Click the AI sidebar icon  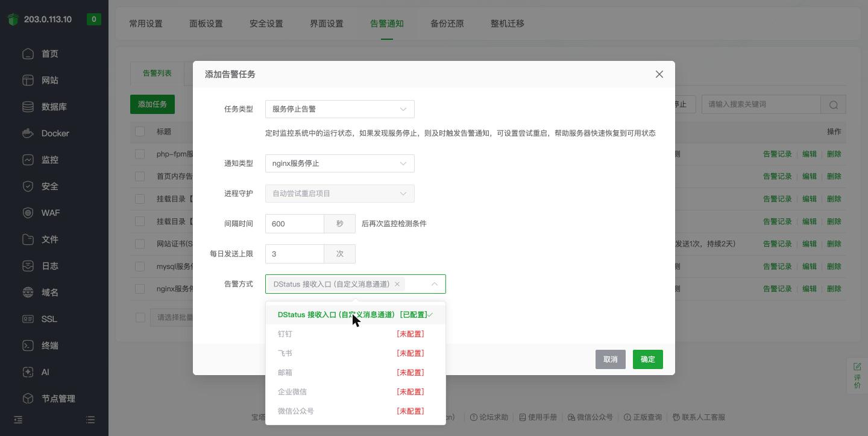pyautogui.click(x=28, y=372)
